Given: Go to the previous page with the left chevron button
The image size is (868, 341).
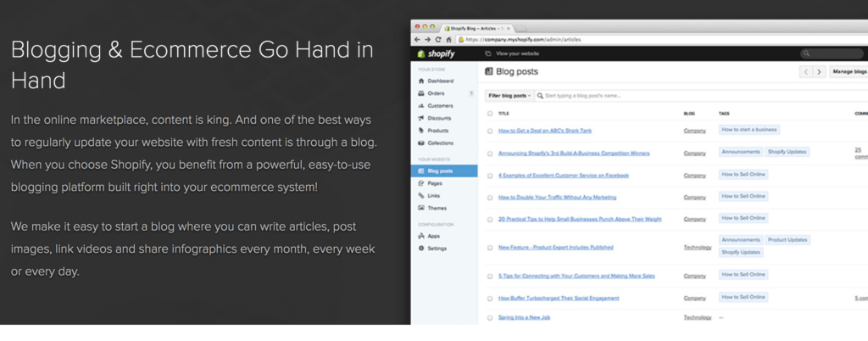Looking at the screenshot, I should point(806,72).
